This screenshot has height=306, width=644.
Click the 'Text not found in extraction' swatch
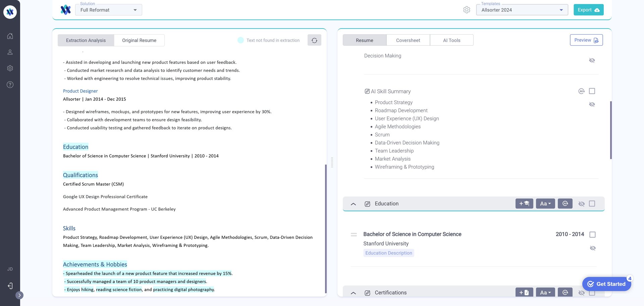pyautogui.click(x=240, y=40)
